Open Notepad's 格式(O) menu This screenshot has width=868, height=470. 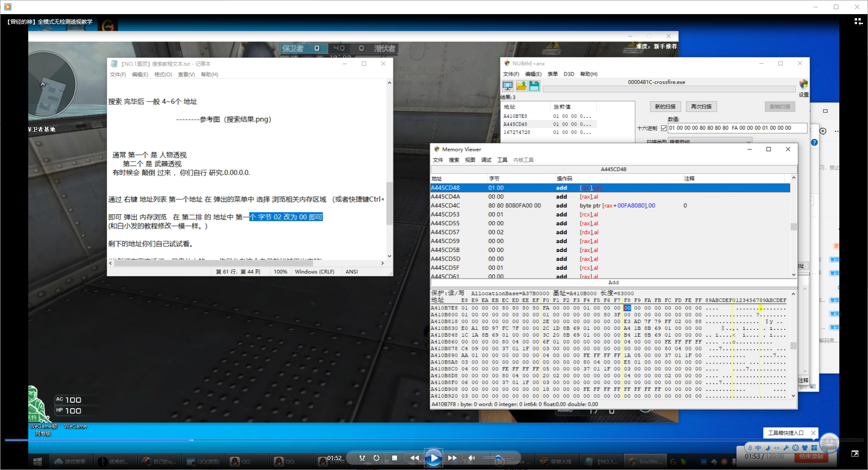pos(163,75)
